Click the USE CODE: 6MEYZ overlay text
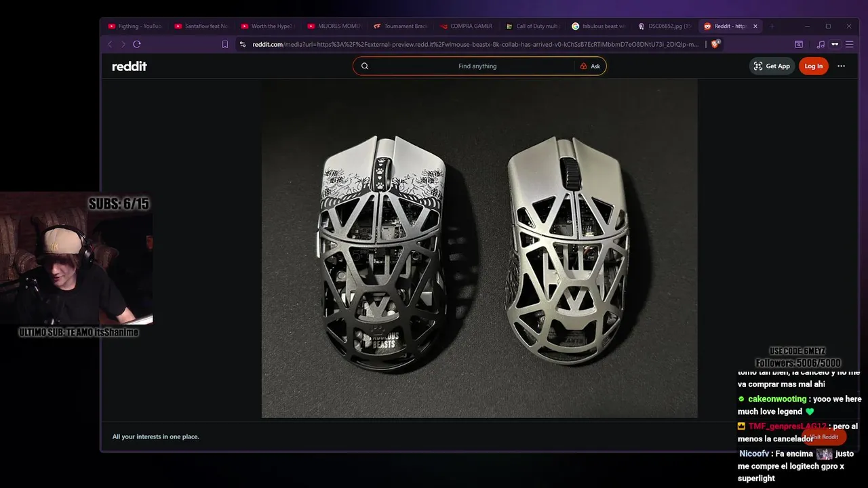This screenshot has width=868, height=488. (797, 351)
